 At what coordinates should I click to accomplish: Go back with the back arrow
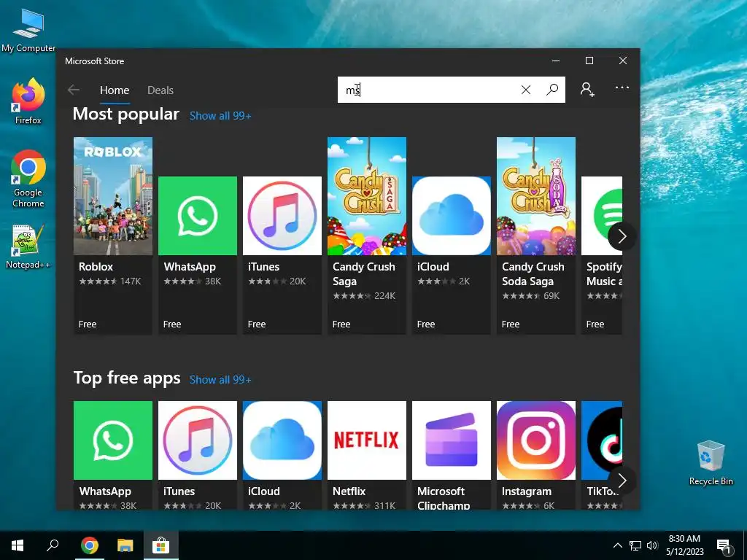click(x=74, y=90)
